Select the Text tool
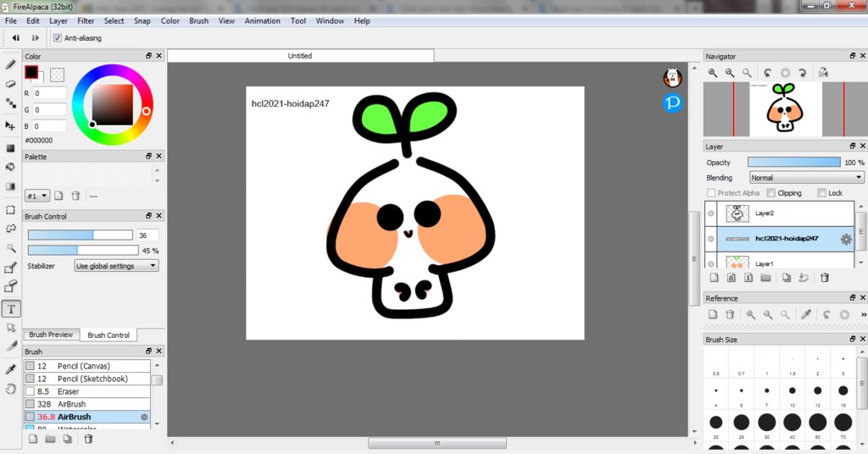 pos(10,309)
